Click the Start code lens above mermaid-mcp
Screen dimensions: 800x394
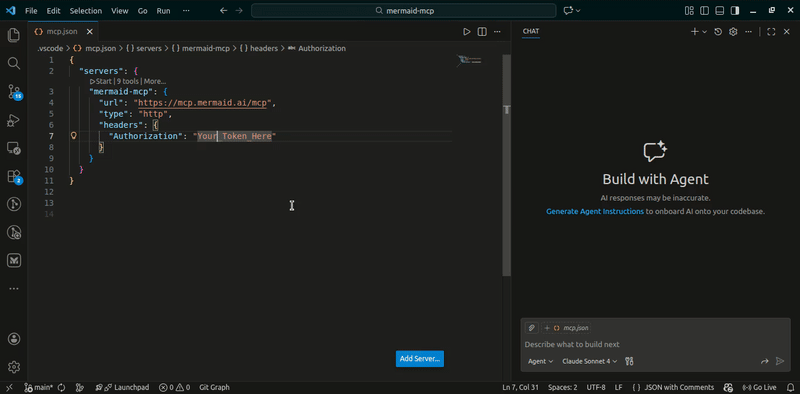click(x=101, y=82)
